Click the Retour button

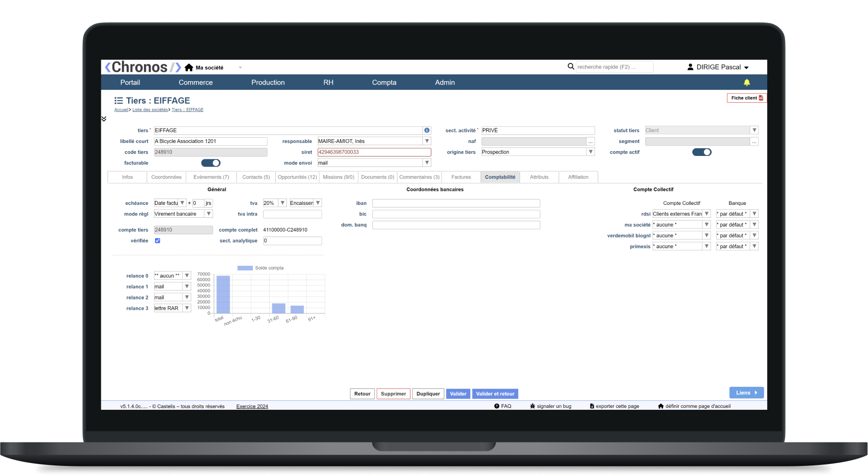[x=362, y=394]
